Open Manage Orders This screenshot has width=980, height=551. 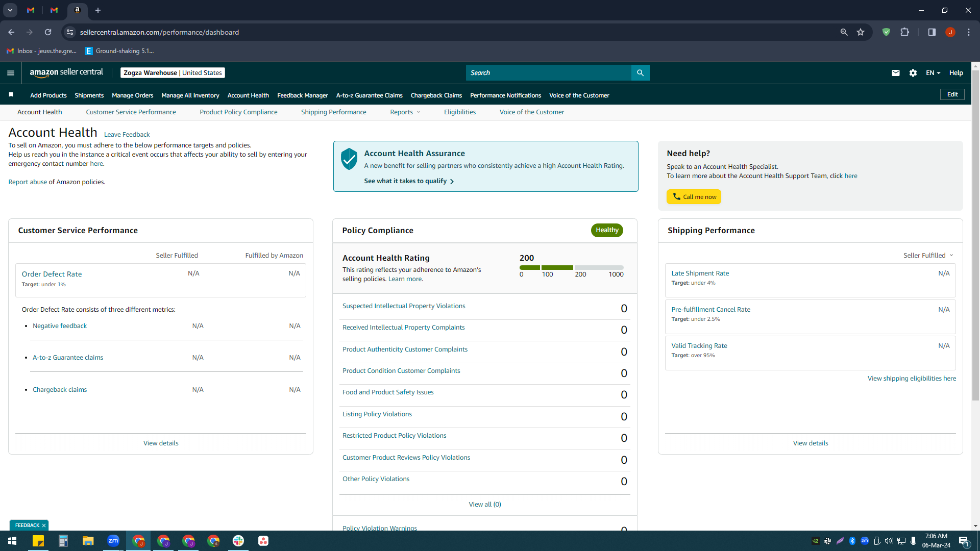coord(133,95)
